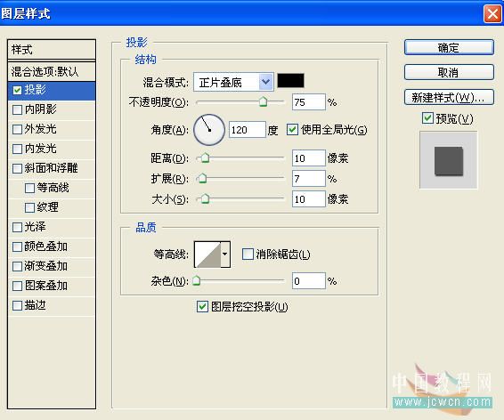The width and height of the screenshot is (504, 420).
Task: Toggle the 预览 preview checkbox
Action: (x=427, y=118)
